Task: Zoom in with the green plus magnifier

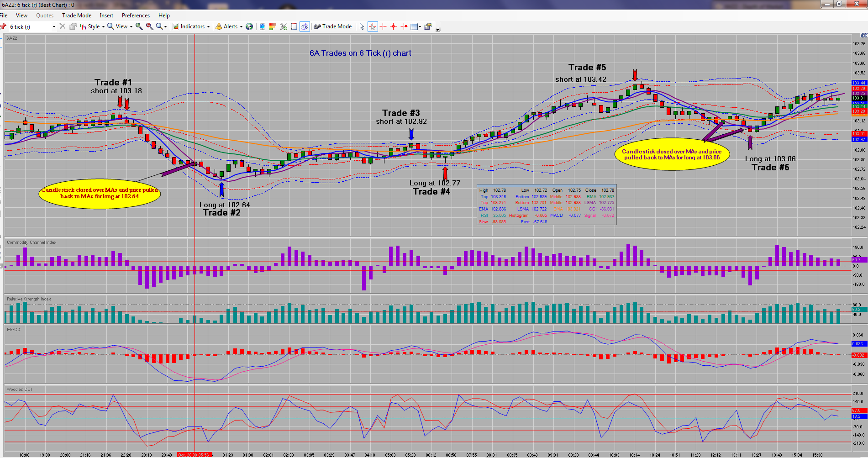Action: pos(139,26)
